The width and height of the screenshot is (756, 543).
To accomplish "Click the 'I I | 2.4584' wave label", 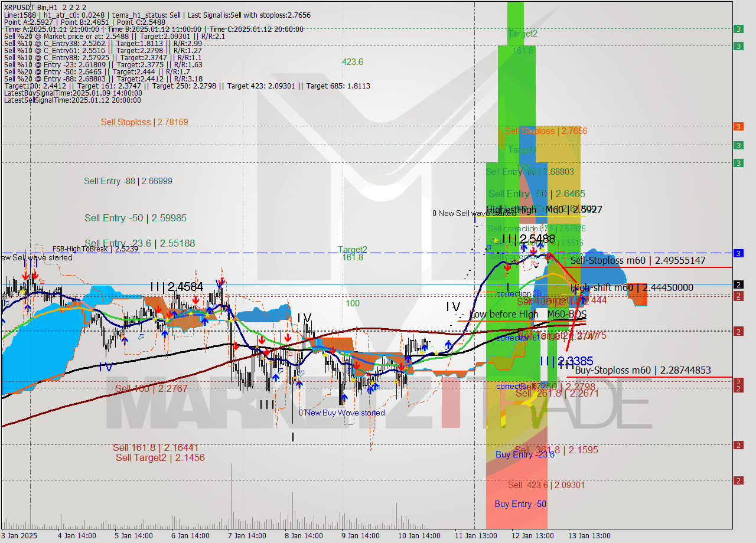I will click(177, 287).
